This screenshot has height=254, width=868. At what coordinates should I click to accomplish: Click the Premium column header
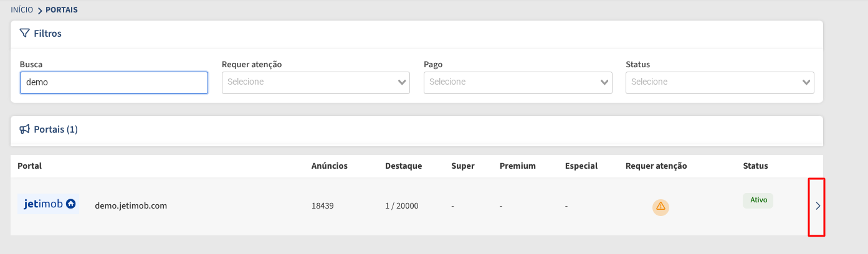tap(518, 166)
